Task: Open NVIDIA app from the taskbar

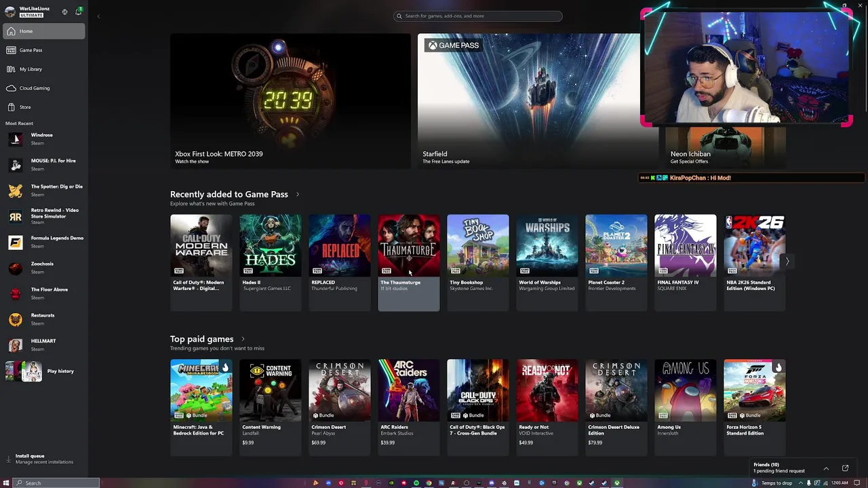Action: click(x=391, y=483)
